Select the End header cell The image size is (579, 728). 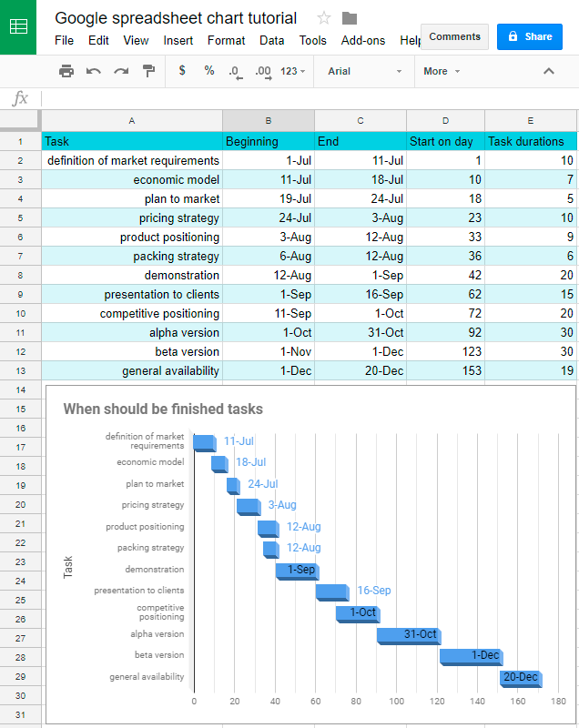[x=361, y=141]
